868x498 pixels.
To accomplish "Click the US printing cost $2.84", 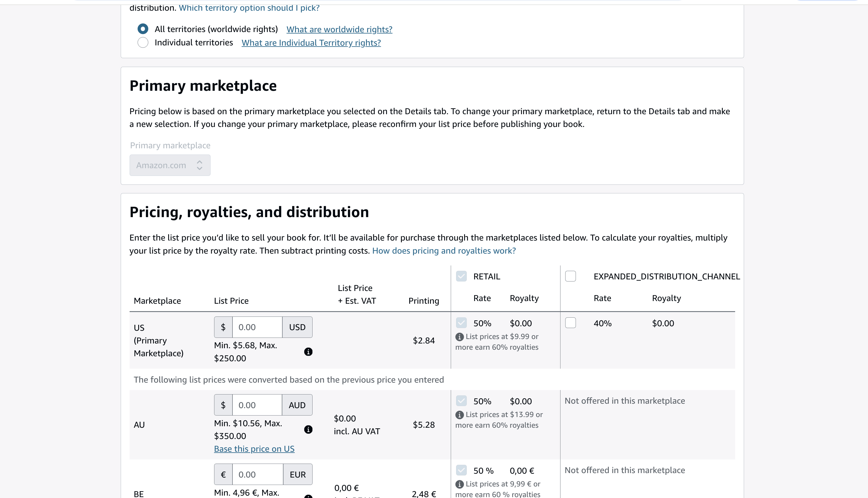I will (x=423, y=341).
